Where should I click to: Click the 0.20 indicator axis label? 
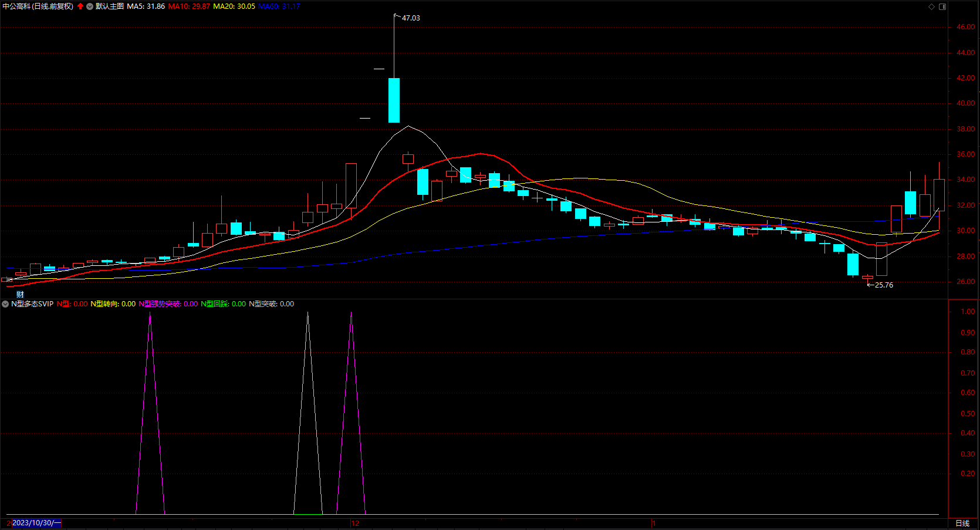pyautogui.click(x=968, y=474)
